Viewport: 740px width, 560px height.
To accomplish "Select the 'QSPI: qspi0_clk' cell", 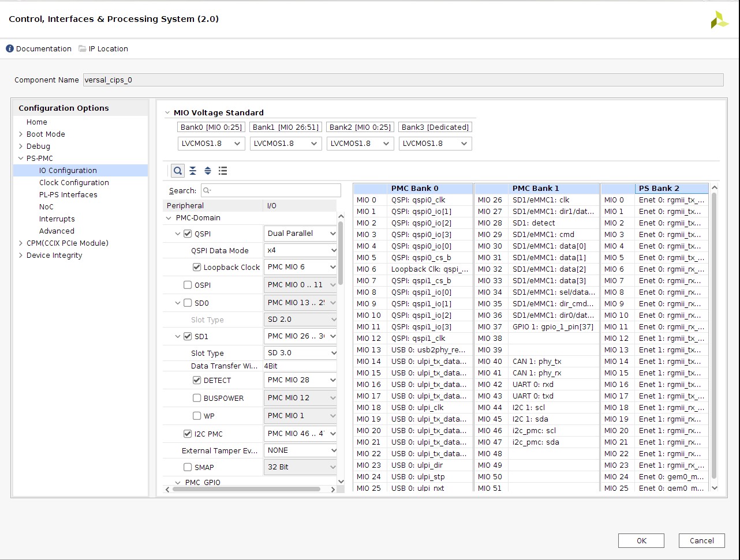I will pos(431,200).
